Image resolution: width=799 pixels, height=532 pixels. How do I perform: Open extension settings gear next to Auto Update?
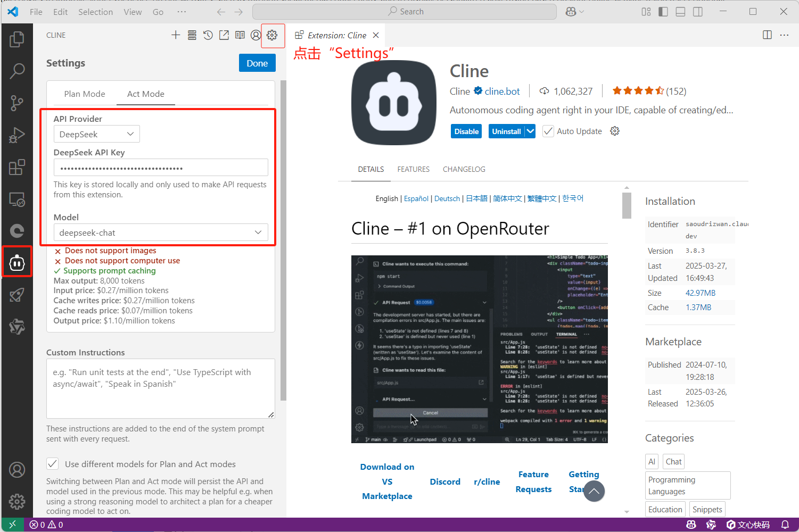615,131
